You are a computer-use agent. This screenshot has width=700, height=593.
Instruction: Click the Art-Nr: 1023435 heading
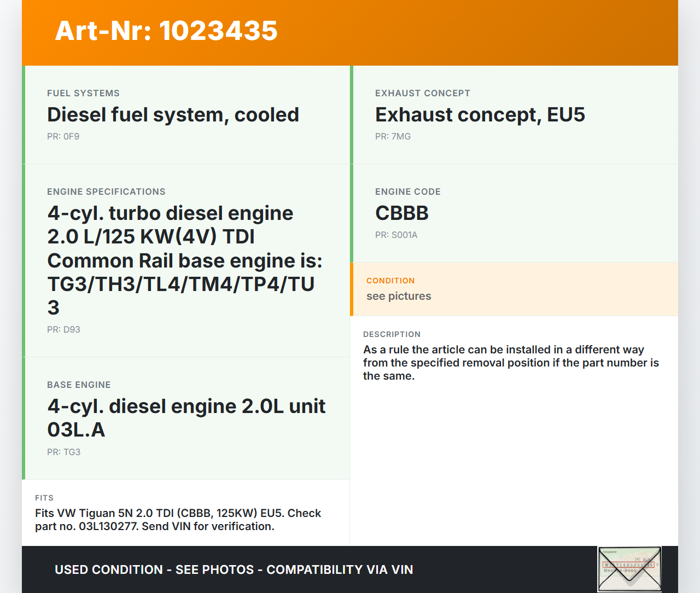point(166,31)
